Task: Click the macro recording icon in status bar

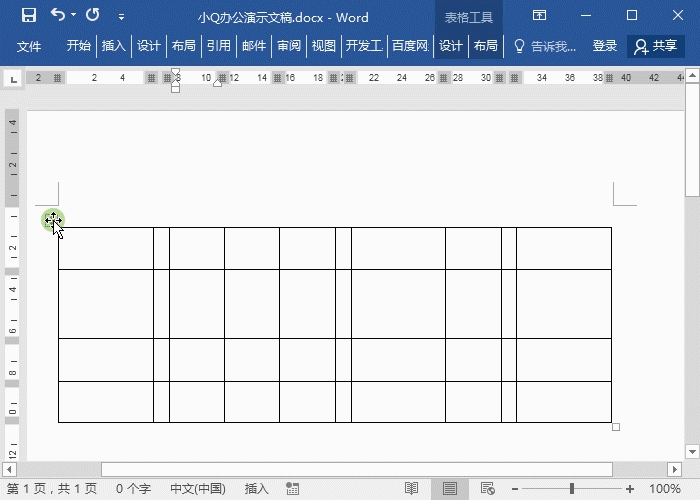Action: [292, 489]
